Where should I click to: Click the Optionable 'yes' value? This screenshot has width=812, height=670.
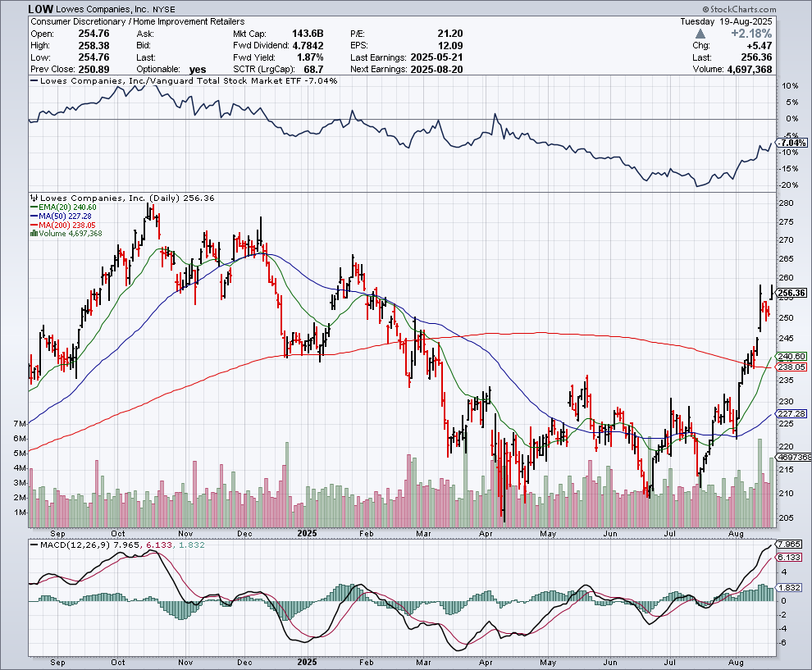pyautogui.click(x=198, y=70)
